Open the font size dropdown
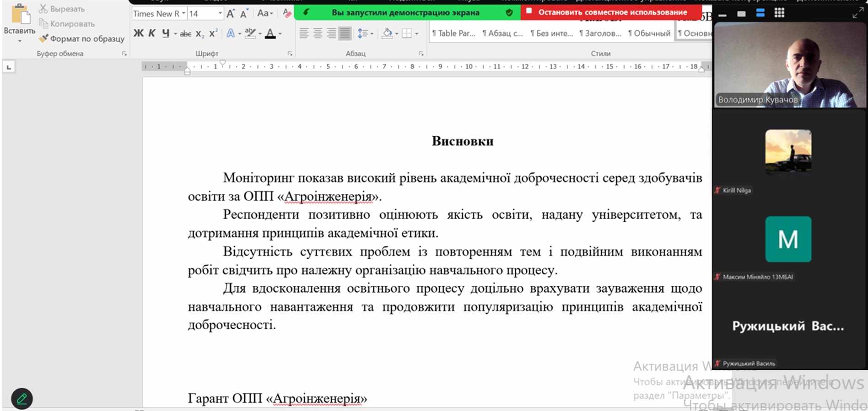Screen dimensions: 868x411 220,14
